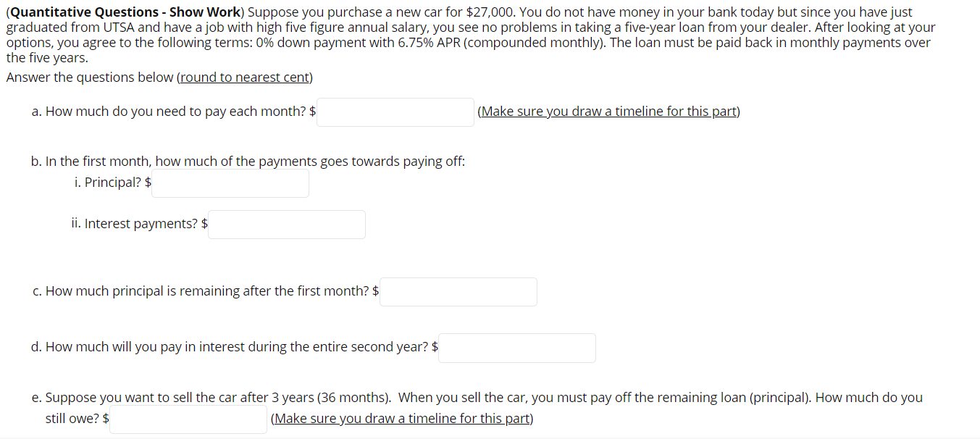Click the Principal answer box for part b.i
The width and height of the screenshot is (980, 439).
(x=230, y=183)
